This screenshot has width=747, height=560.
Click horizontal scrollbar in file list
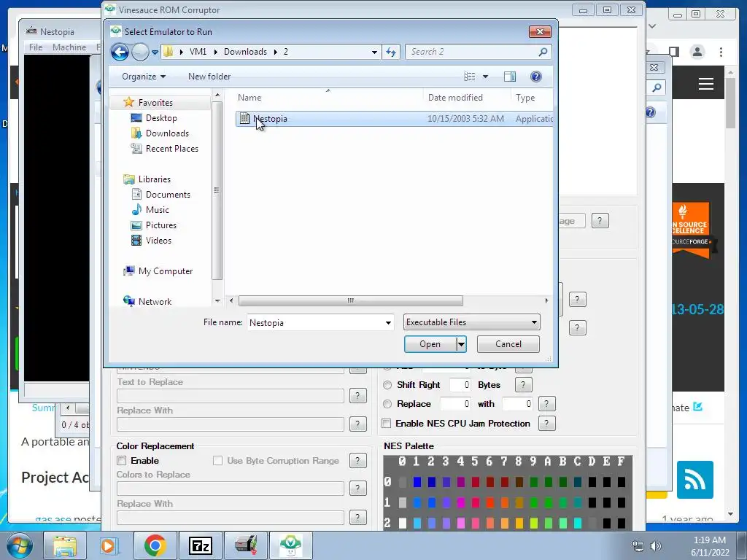pos(351,301)
